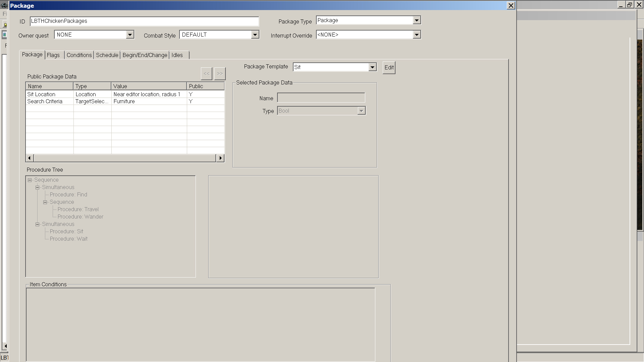The height and width of the screenshot is (362, 644).
Task: Open the Owner quest dropdown
Action: pos(130,35)
